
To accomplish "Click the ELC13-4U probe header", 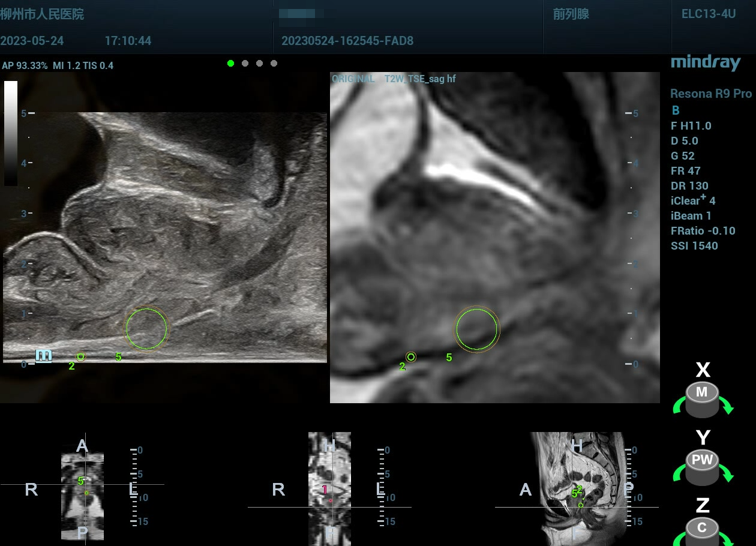I will (708, 14).
